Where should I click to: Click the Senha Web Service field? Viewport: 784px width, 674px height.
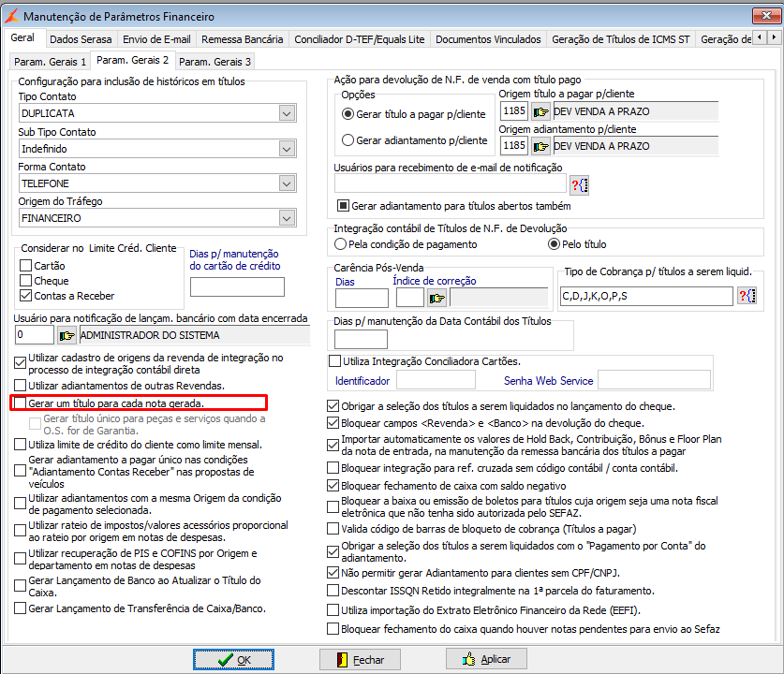coord(654,380)
